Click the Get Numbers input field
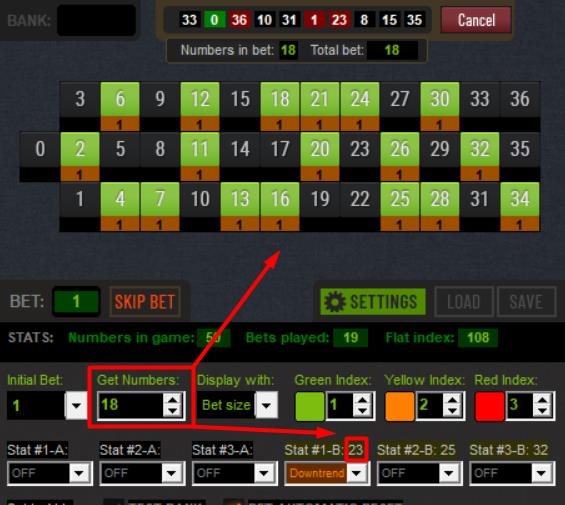 coord(131,405)
